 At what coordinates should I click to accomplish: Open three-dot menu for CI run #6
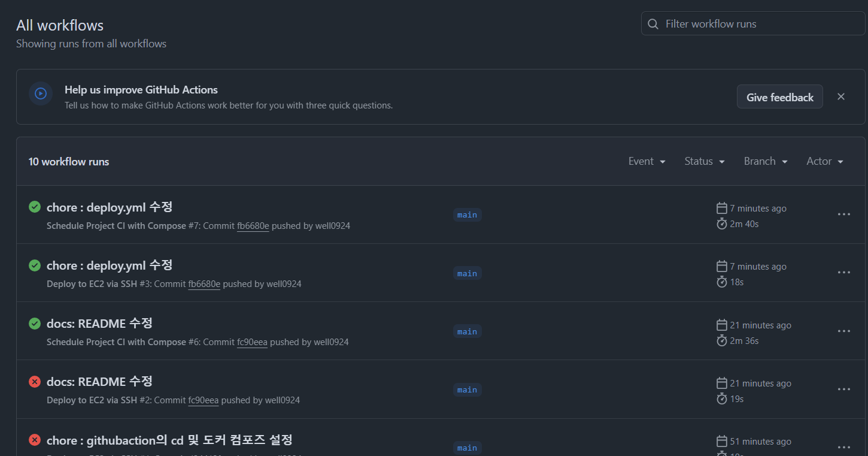(844, 331)
